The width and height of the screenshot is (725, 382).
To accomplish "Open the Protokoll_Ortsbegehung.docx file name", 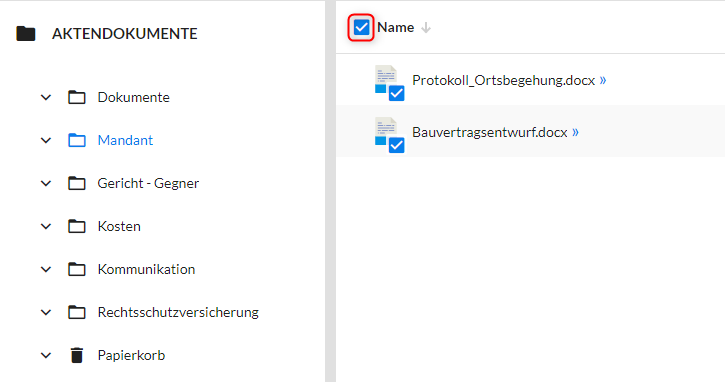I will [x=503, y=80].
